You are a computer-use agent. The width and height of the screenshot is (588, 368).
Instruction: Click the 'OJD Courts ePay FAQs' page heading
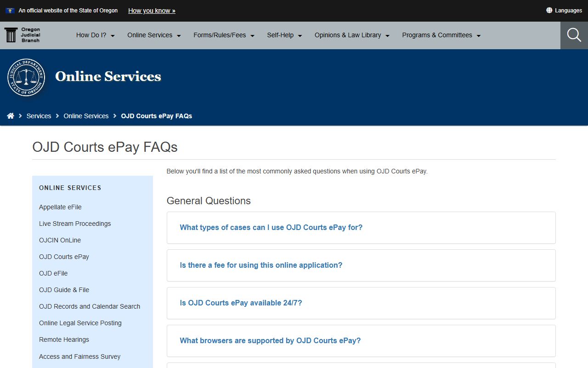click(x=105, y=147)
